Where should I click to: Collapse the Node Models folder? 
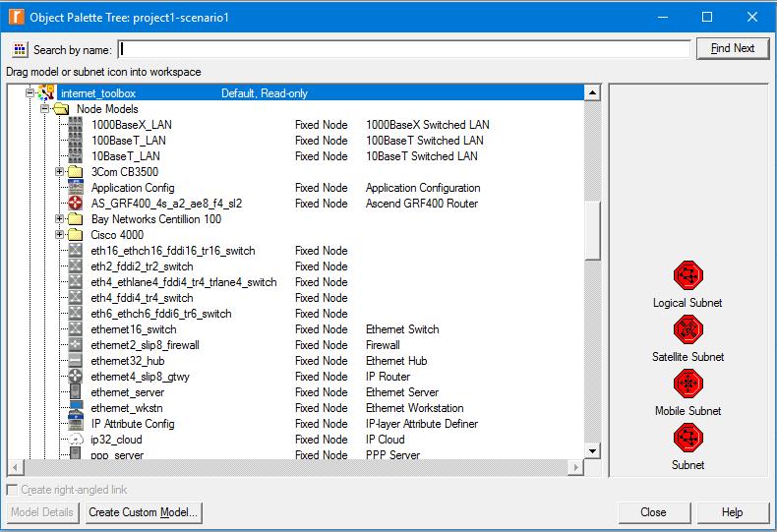click(x=45, y=108)
